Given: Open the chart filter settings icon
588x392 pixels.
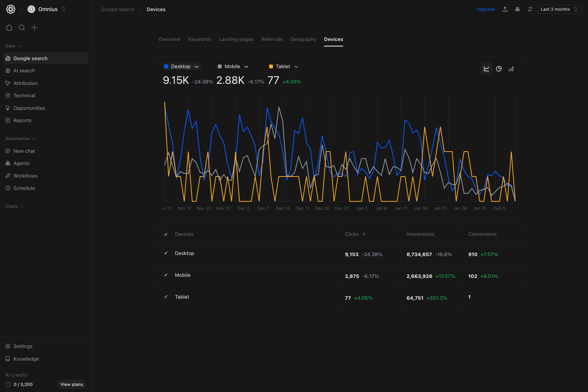Looking at the screenshot, I should pyautogui.click(x=530, y=9).
